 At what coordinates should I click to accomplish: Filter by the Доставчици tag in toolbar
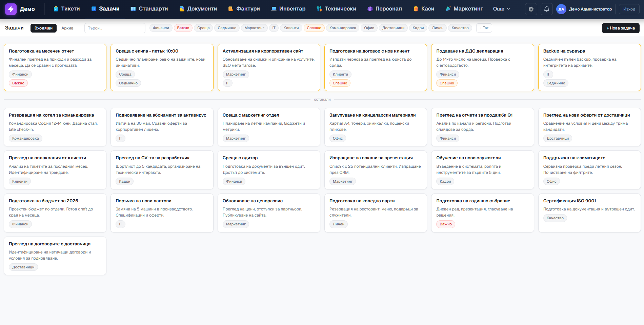394,28
